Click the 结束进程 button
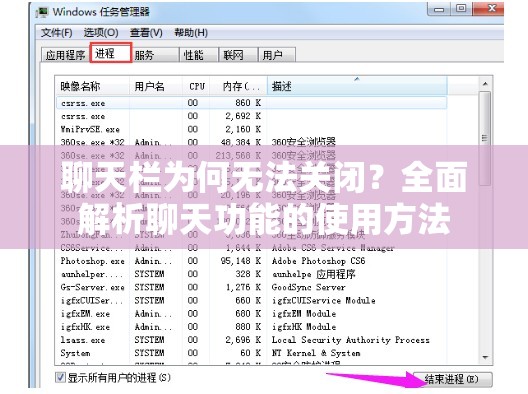528x394 pixels. click(x=453, y=379)
